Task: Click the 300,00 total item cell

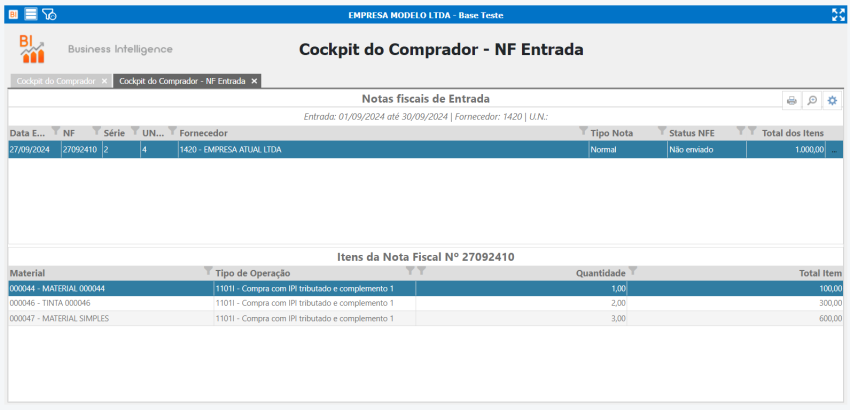Action: pyautogui.click(x=735, y=303)
